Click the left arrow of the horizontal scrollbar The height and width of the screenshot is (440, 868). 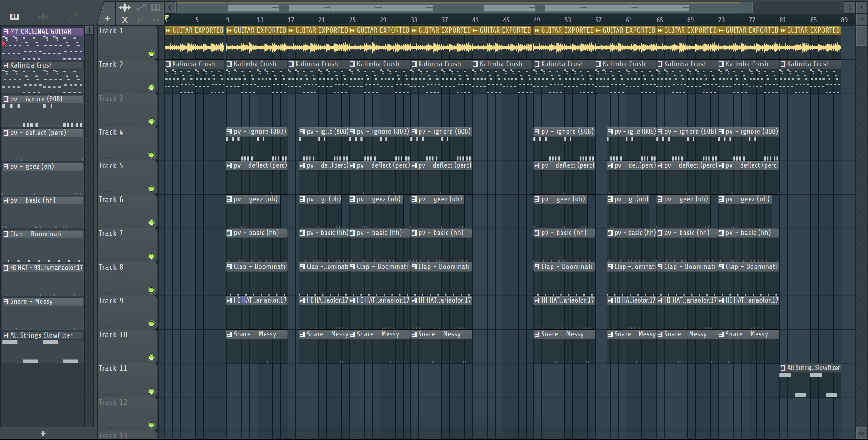[x=170, y=7]
